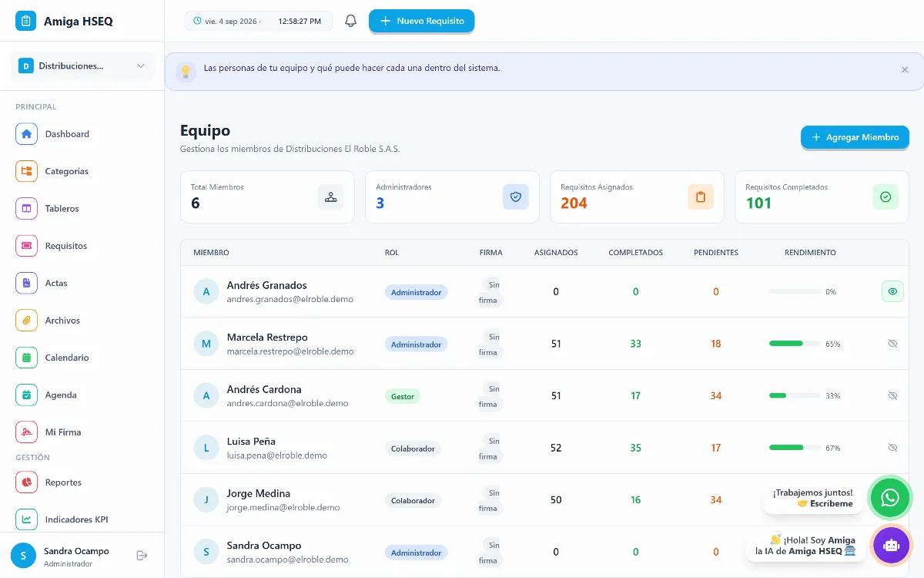Click the Dashboard home icon
Image resolution: width=924 pixels, height=578 pixels.
point(26,134)
